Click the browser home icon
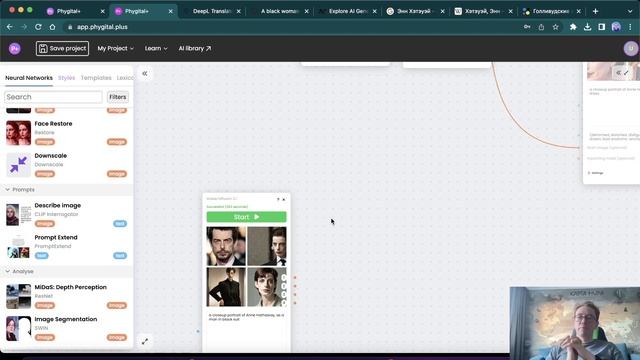Viewport: 640px width, 360px height. coord(52,27)
